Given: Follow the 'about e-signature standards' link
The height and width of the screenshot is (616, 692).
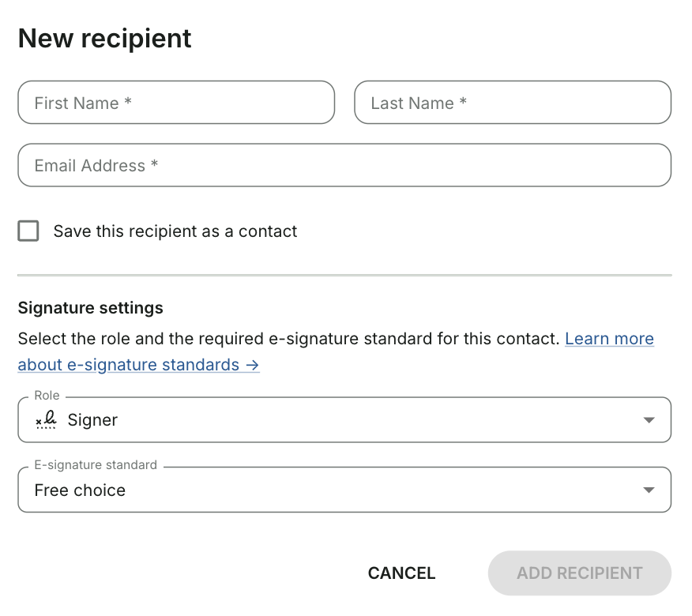Looking at the screenshot, I should coord(129,365).
